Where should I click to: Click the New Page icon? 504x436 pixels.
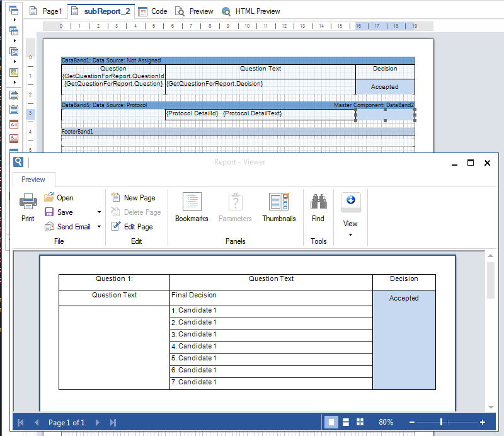[115, 197]
